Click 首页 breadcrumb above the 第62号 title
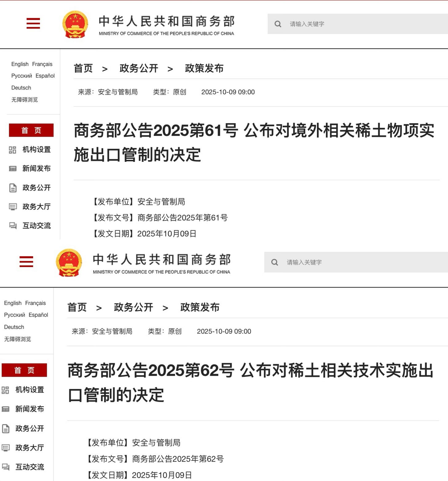Screen dimensions: 448x481 coord(77,307)
